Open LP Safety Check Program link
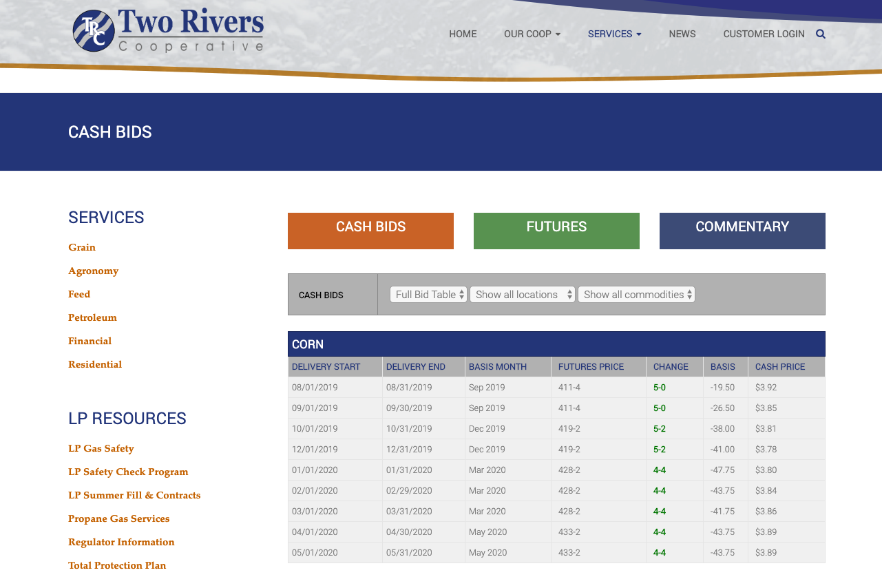Image resolution: width=882 pixels, height=588 pixels. pyautogui.click(x=128, y=472)
